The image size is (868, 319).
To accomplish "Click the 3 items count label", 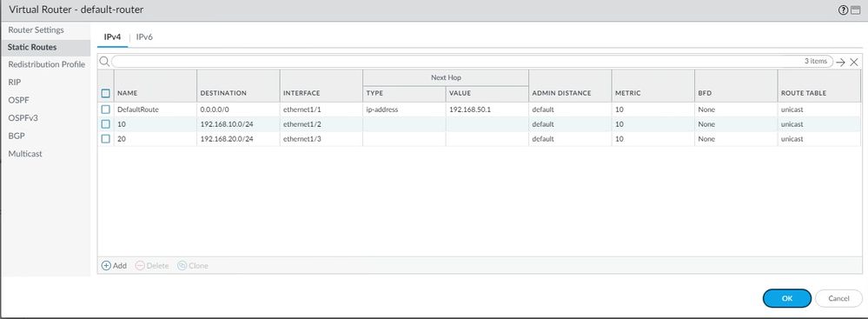I will (815, 62).
